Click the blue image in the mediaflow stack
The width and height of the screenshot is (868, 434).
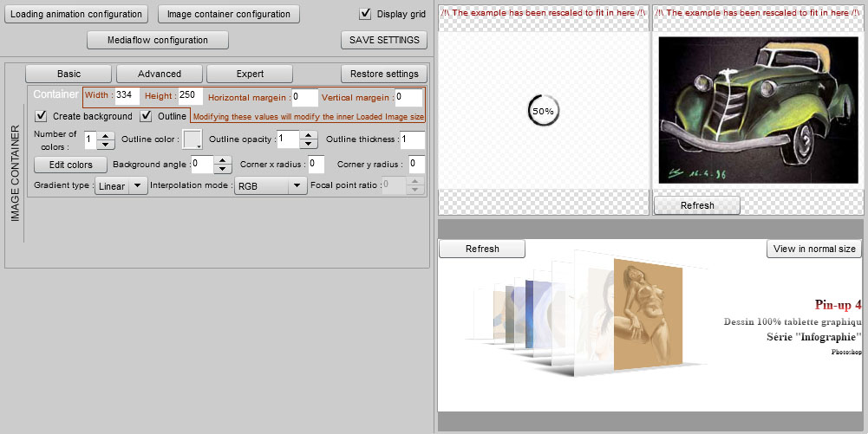tap(530, 314)
